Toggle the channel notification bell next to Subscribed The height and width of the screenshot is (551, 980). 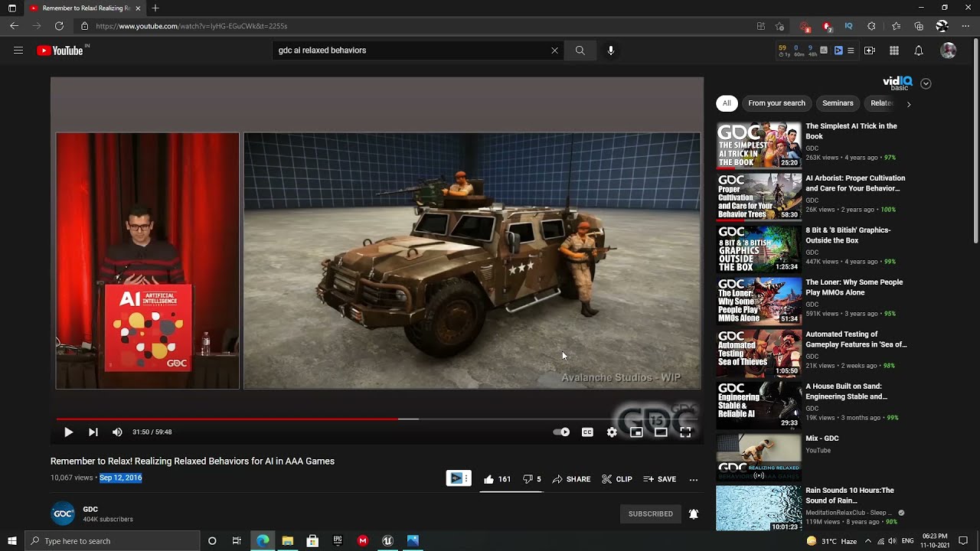coord(693,514)
